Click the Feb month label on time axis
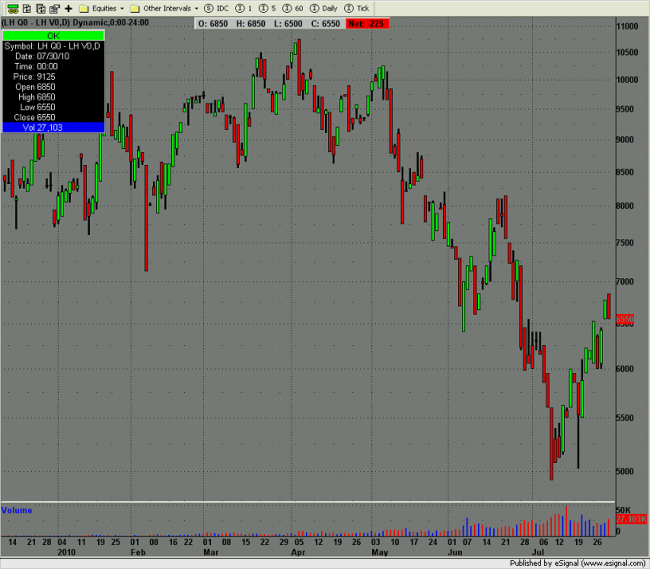Viewport: 650px width, 569px height. 138,552
